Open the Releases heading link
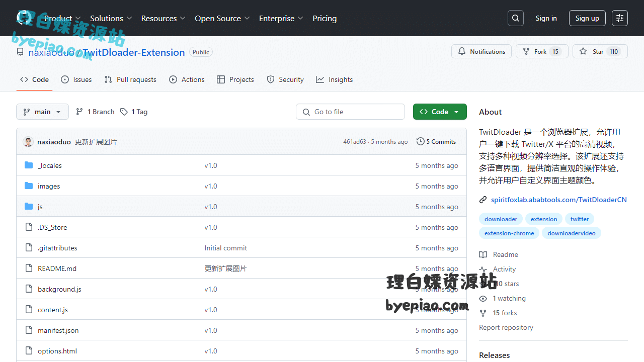 tap(494, 355)
